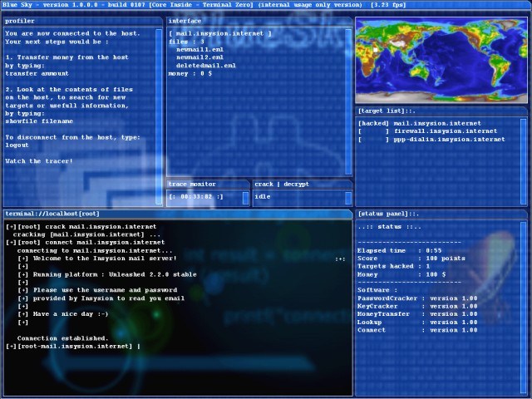Click the logout command hint in profiler
Image resolution: width=532 pixels, height=399 pixels.
pyautogui.click(x=17, y=145)
